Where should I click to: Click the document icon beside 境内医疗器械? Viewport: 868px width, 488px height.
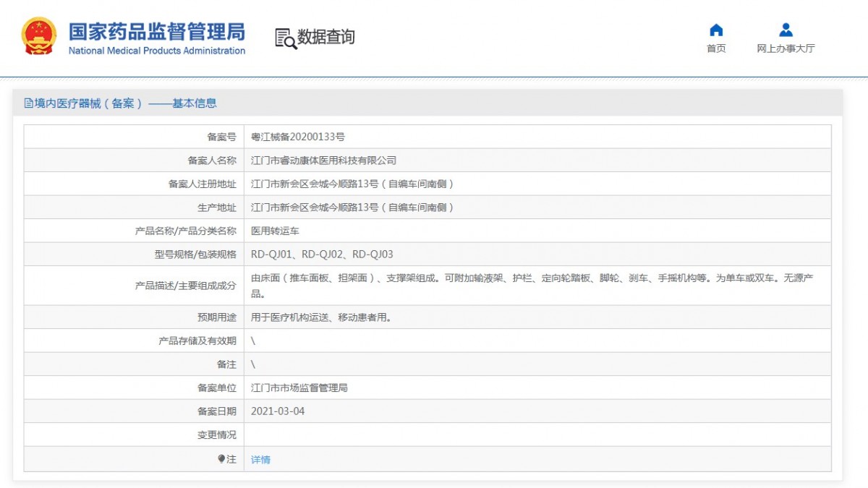29,103
